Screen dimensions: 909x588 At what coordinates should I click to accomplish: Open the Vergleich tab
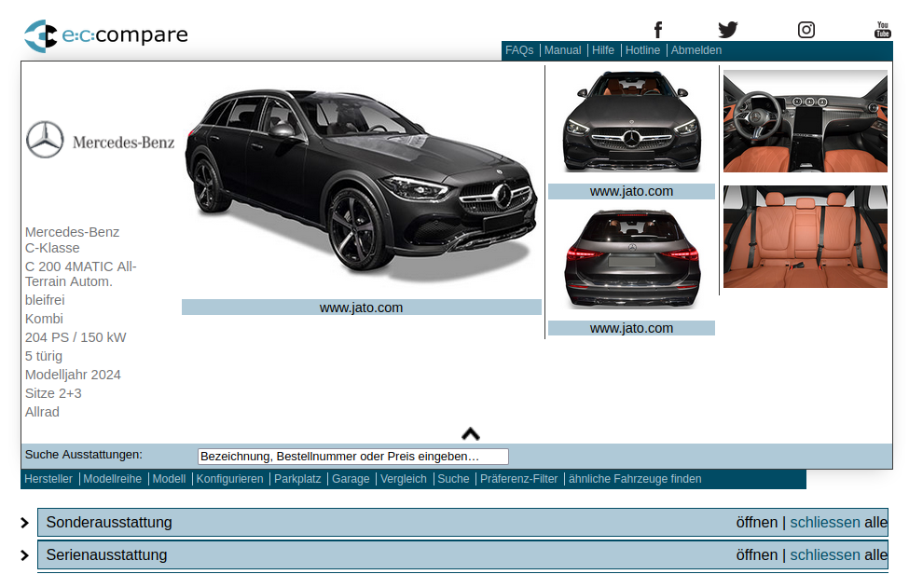(404, 479)
